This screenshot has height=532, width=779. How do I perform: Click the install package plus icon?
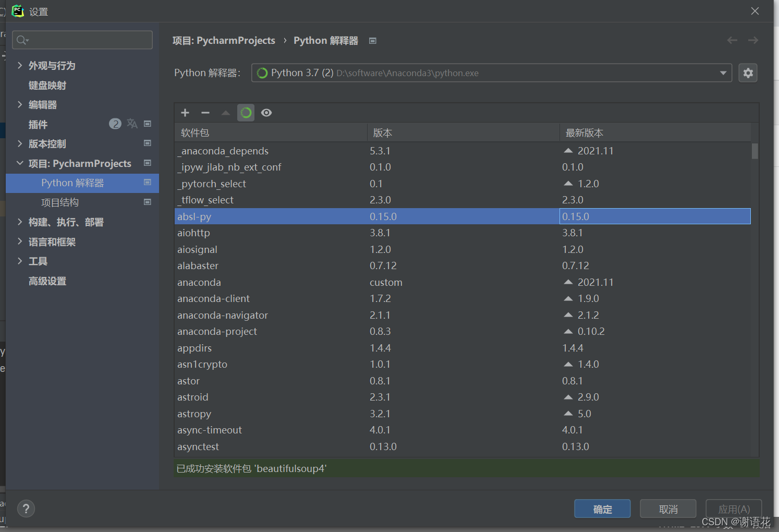click(x=185, y=113)
